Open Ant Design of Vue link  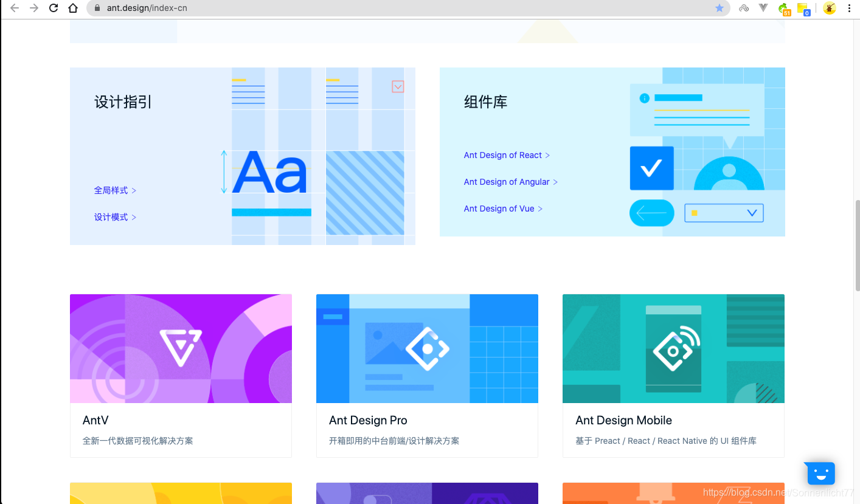click(x=503, y=209)
